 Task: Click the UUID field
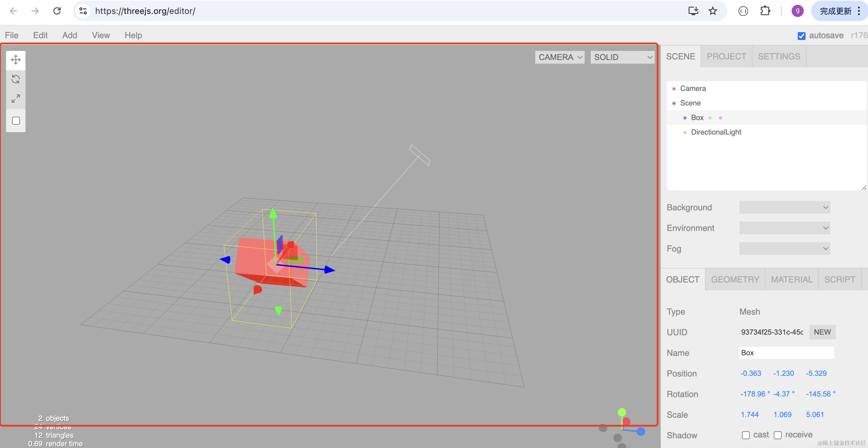[x=772, y=332]
